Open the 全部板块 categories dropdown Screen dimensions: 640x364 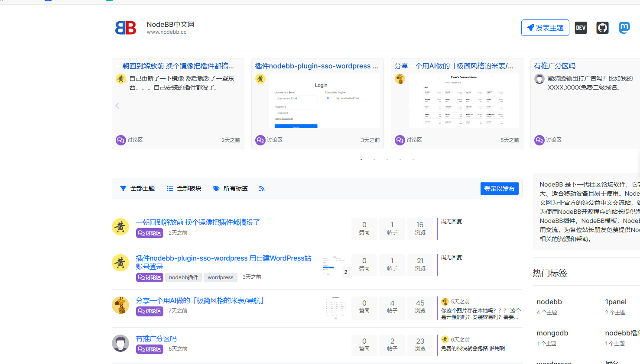184,189
